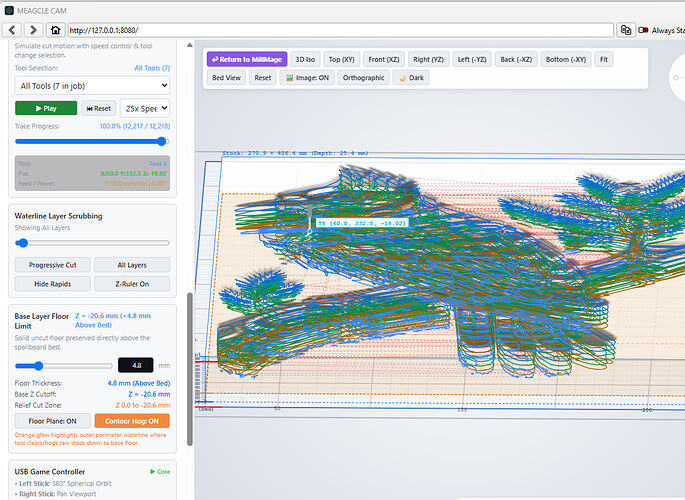The image size is (685, 500).
Task: Return to MillMage
Action: tap(247, 59)
